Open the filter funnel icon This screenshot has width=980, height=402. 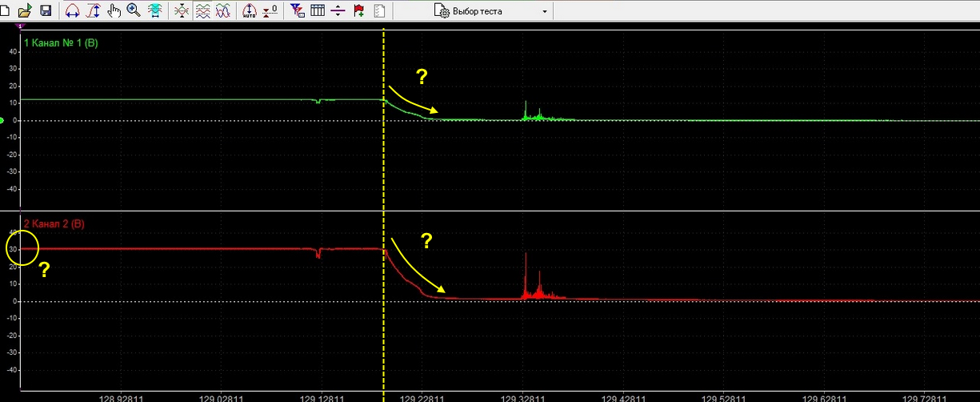point(297,10)
